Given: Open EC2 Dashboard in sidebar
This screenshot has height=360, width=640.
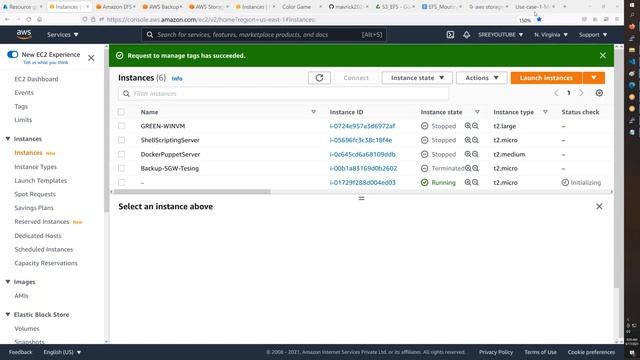Looking at the screenshot, I should [x=36, y=79].
